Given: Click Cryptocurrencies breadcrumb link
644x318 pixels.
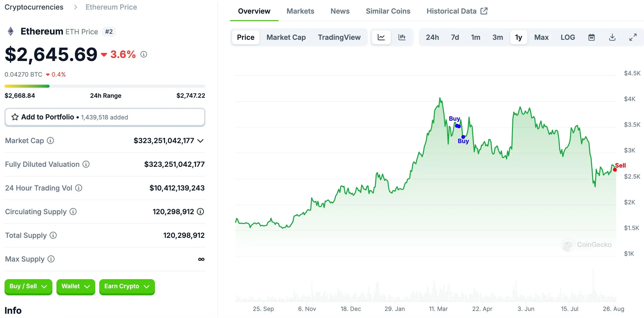Looking at the screenshot, I should (34, 7).
